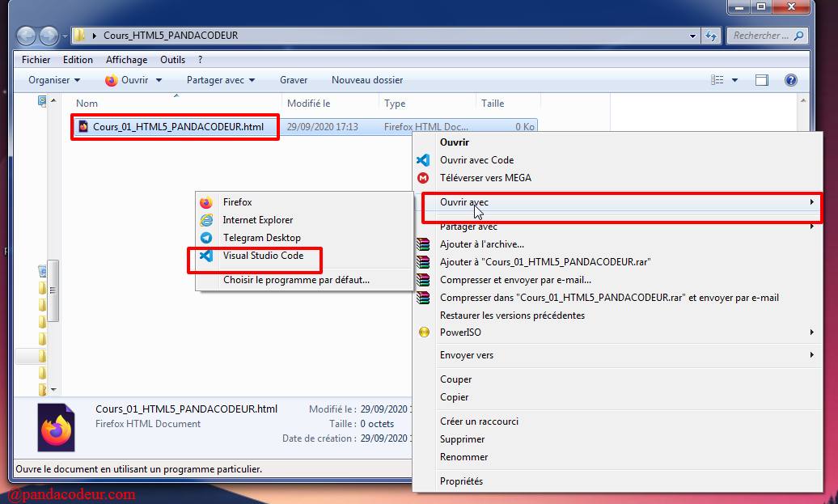Image resolution: width=838 pixels, height=504 pixels.
Task: Click the Firefox icon in the submenu
Action: click(x=206, y=202)
